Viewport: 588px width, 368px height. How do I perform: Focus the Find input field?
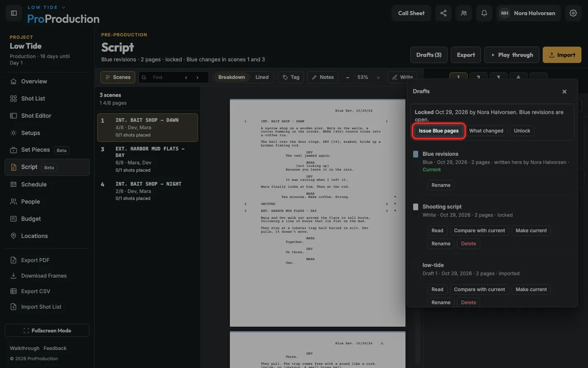166,77
